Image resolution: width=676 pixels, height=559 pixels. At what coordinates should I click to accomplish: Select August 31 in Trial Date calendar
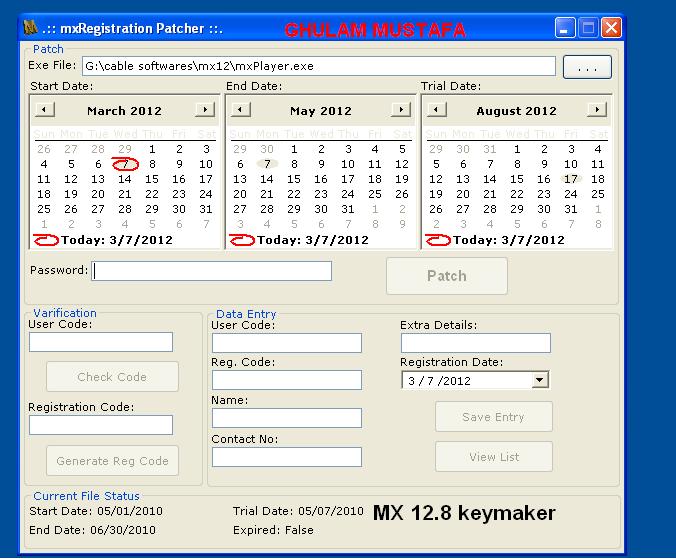click(571, 209)
